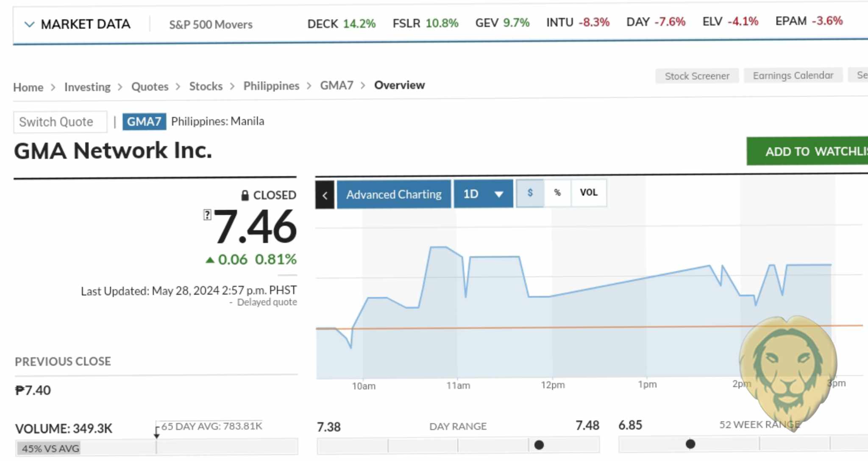Open the 1D timeframe dropdown
The width and height of the screenshot is (868, 461).
pos(484,194)
